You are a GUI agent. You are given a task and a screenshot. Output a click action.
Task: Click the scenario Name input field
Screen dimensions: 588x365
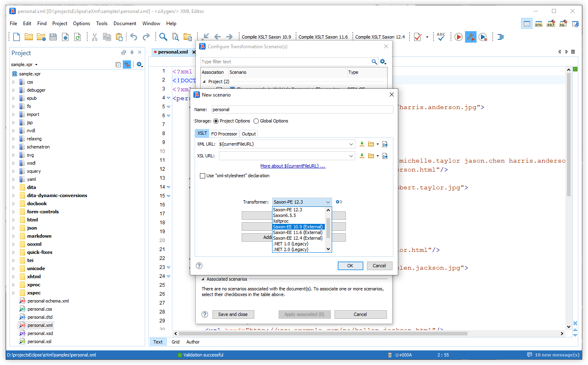(x=303, y=109)
